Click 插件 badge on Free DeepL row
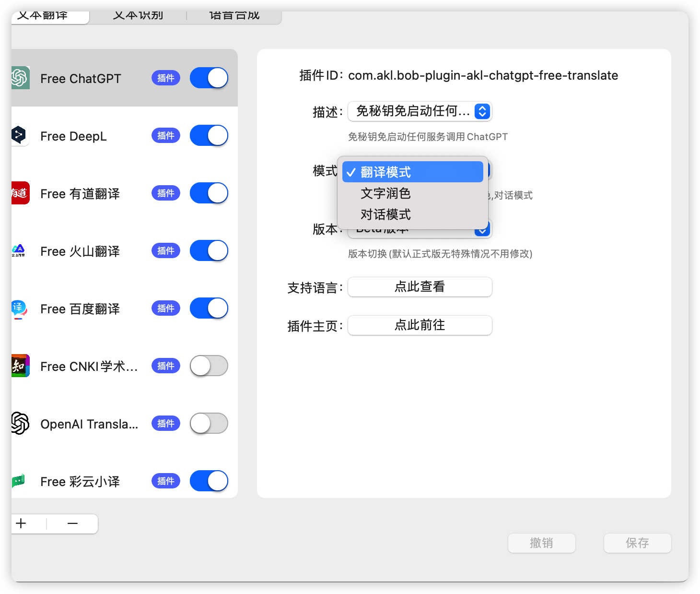 [x=166, y=135]
